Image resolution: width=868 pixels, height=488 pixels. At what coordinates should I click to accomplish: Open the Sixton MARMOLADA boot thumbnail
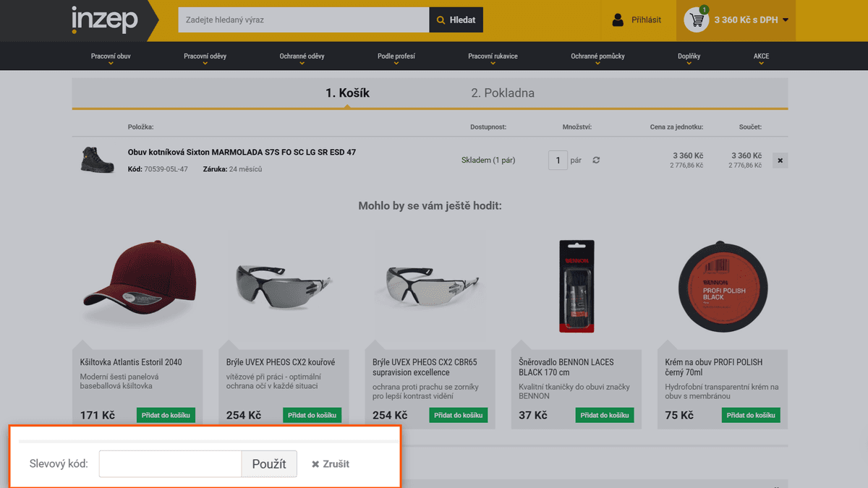tap(97, 160)
